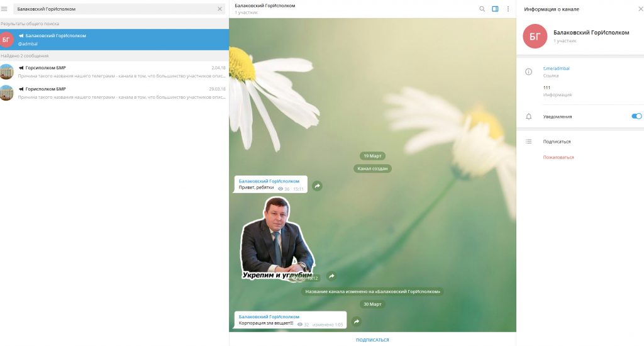
Task: Open Горсиполком БМР message dated 2.04.18
Action: [x=114, y=72]
